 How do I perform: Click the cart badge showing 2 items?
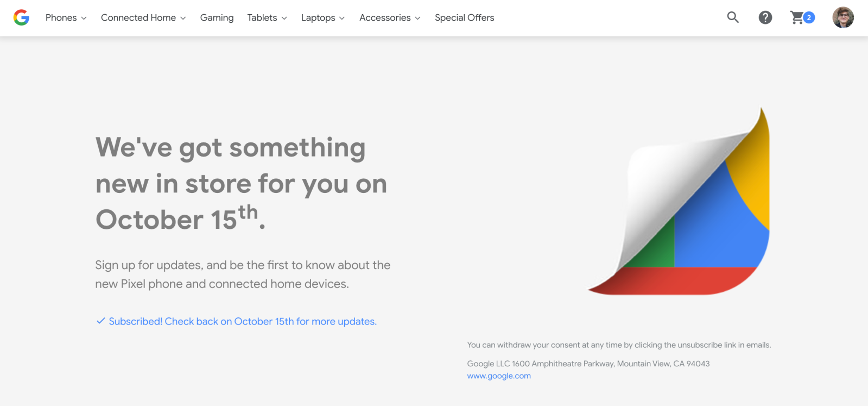809,17
